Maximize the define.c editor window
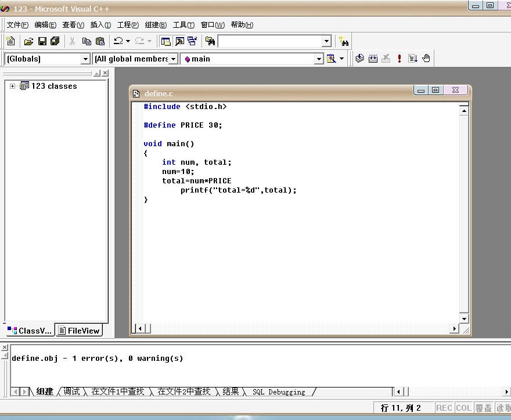The width and height of the screenshot is (511, 420). (x=436, y=90)
